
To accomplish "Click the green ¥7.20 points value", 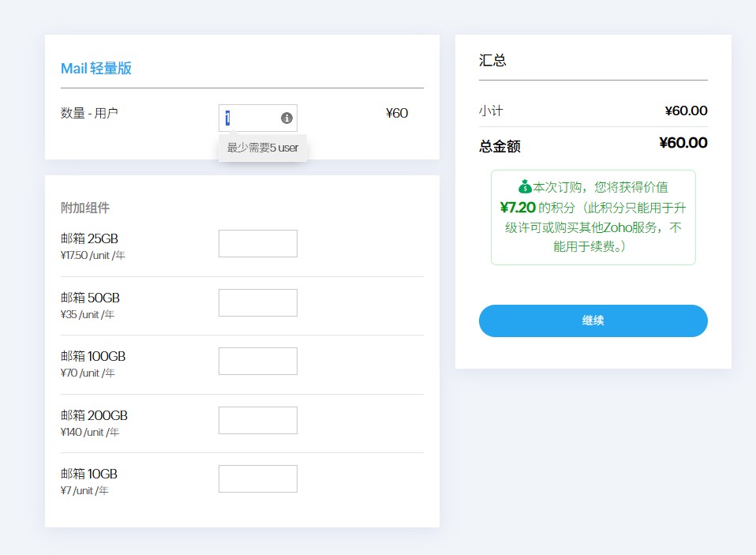I will pyautogui.click(x=518, y=208).
